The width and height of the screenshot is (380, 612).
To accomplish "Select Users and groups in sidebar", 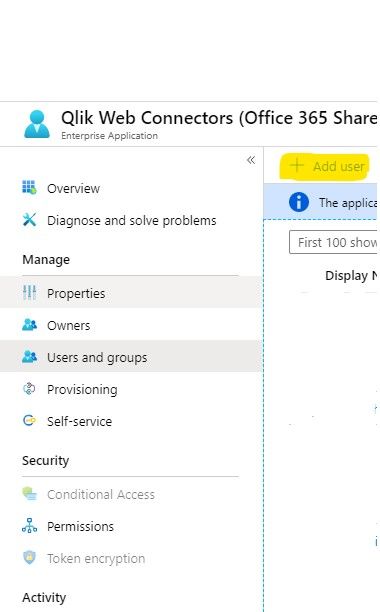I will click(130, 357).
